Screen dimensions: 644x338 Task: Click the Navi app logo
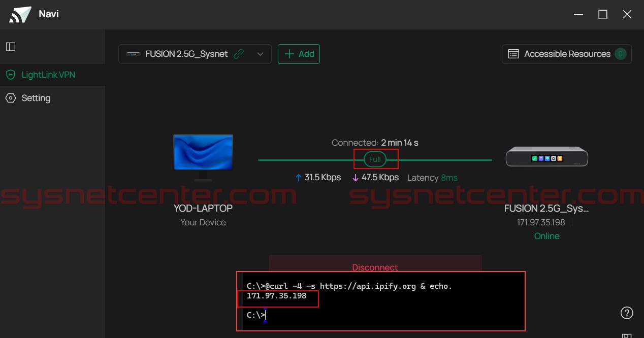pyautogui.click(x=21, y=15)
